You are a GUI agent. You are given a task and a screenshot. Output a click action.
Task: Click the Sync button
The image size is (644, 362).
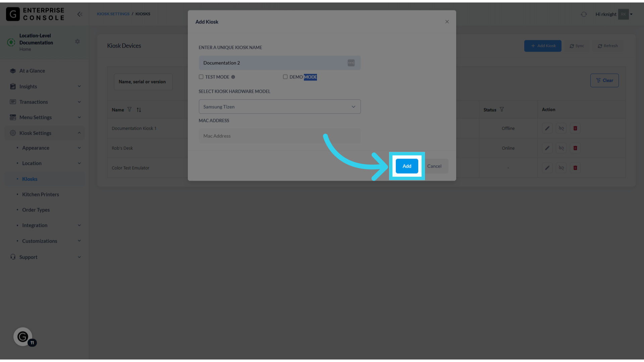click(x=577, y=46)
